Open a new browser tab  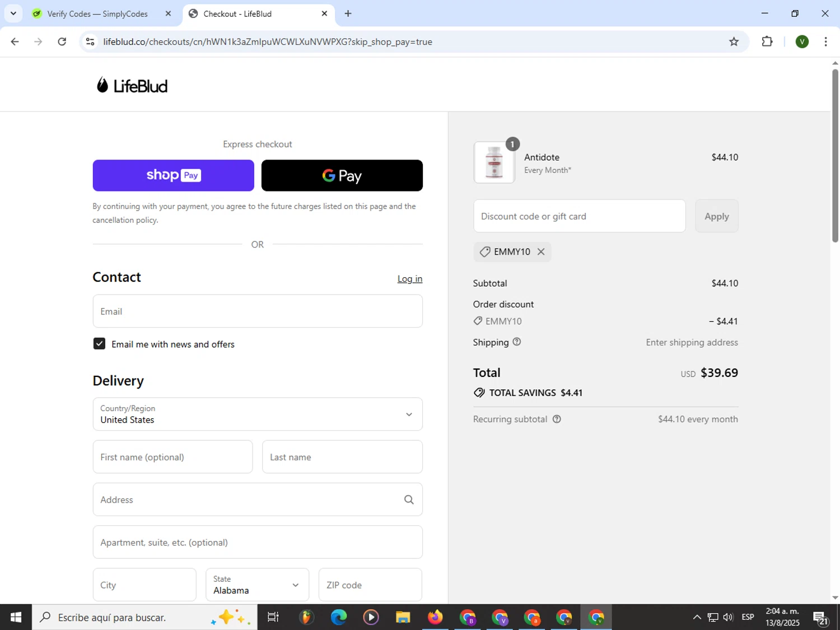[x=348, y=14]
